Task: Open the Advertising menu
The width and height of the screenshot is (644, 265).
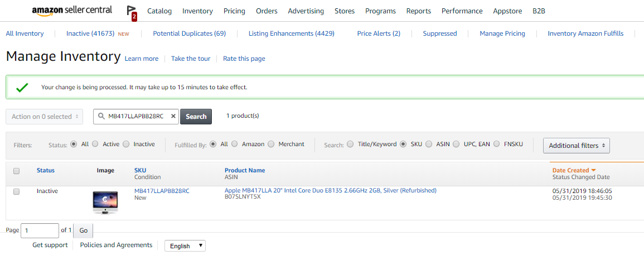Action: tap(306, 11)
